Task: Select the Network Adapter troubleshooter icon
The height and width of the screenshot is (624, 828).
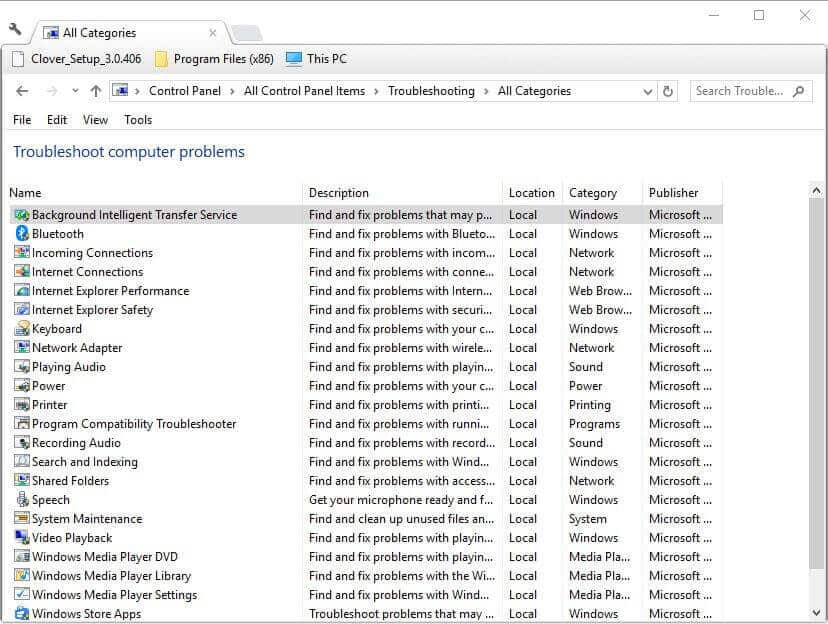Action: (22, 347)
